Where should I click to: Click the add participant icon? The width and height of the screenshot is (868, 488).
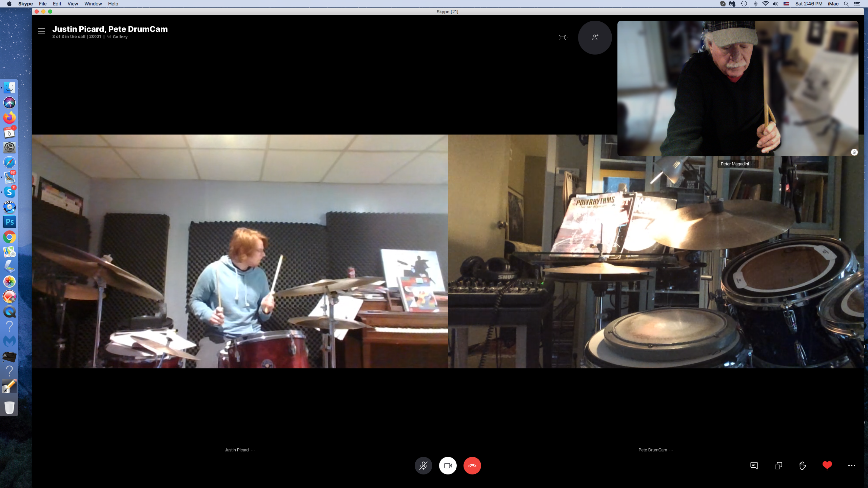coord(595,38)
